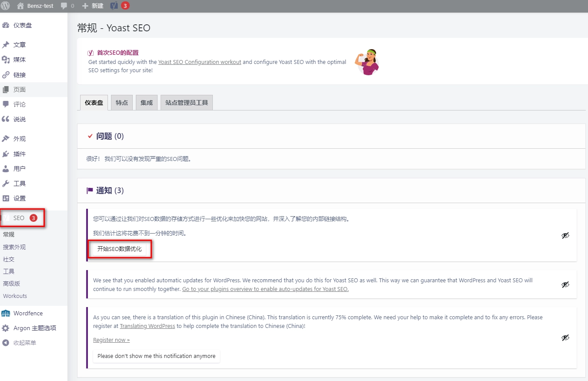Viewport: 588px width, 381px height.
Task: Click the red 3 badge in admin bar
Action: pyautogui.click(x=125, y=6)
